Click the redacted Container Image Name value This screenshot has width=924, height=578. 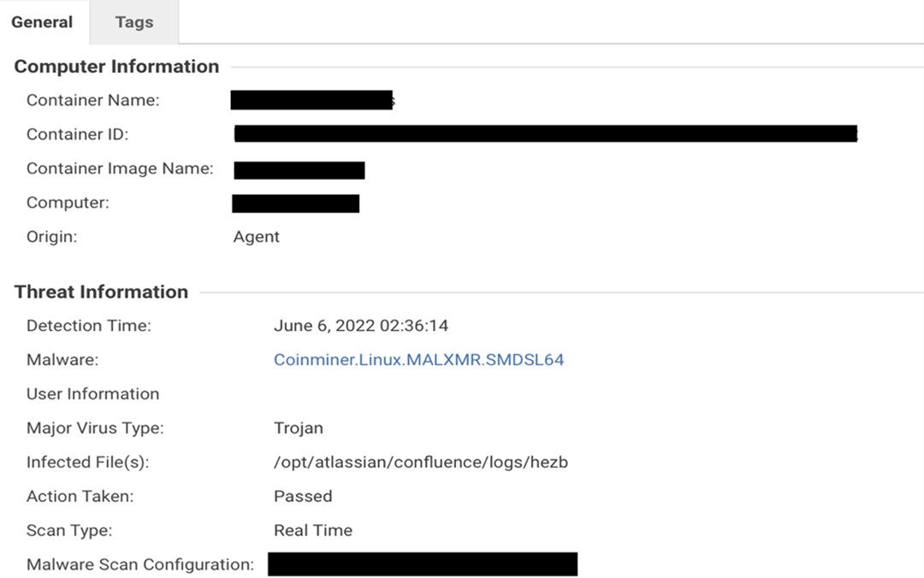[x=299, y=169]
